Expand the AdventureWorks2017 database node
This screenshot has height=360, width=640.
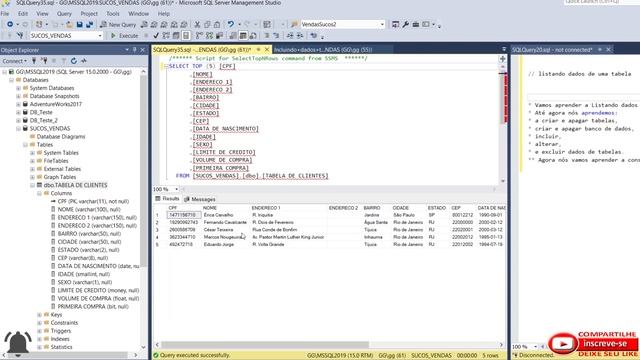(18, 104)
